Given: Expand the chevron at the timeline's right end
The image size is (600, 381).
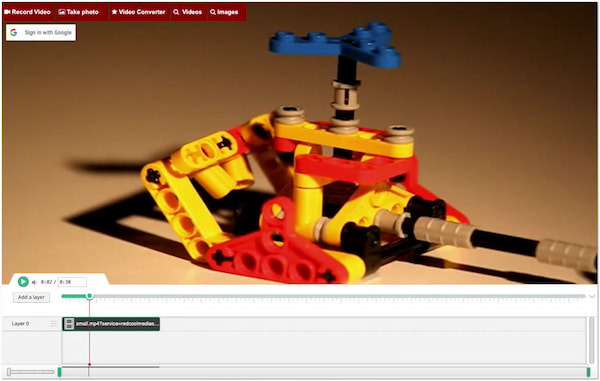Looking at the screenshot, I should pyautogui.click(x=592, y=296).
